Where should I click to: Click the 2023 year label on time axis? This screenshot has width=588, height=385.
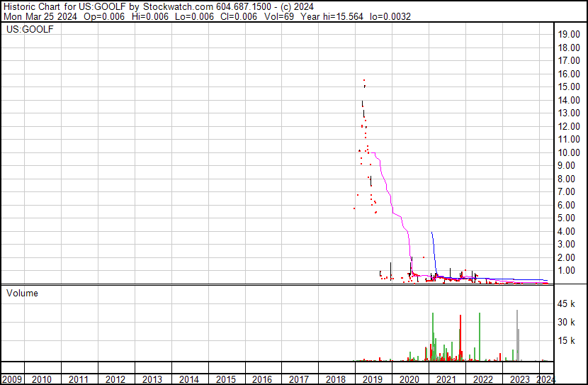pyautogui.click(x=519, y=379)
